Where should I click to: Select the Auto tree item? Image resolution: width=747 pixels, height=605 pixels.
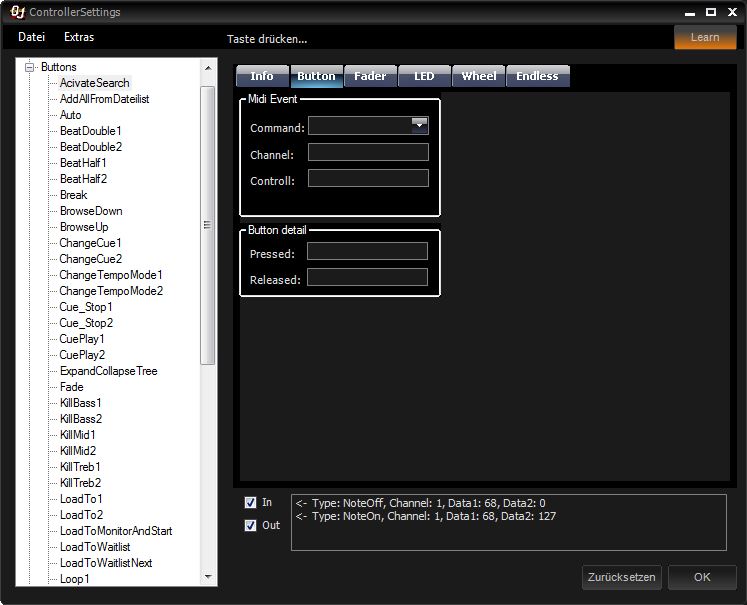point(71,115)
